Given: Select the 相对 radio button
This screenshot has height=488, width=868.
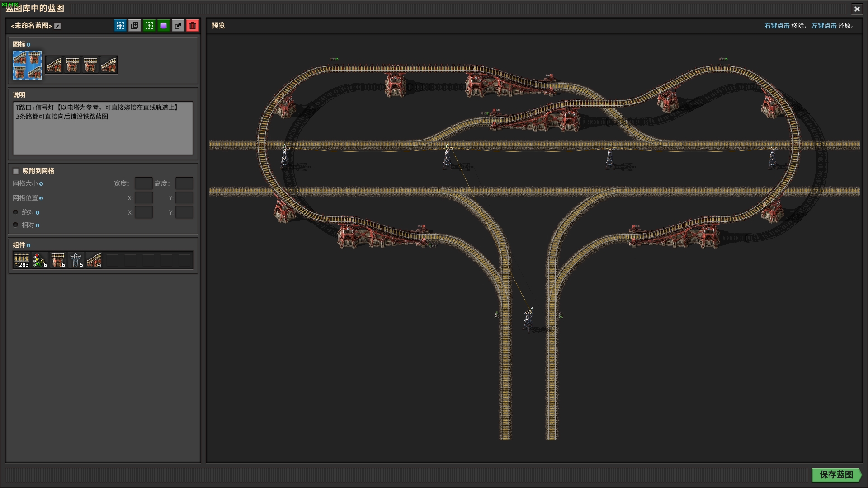Looking at the screenshot, I should [x=15, y=225].
